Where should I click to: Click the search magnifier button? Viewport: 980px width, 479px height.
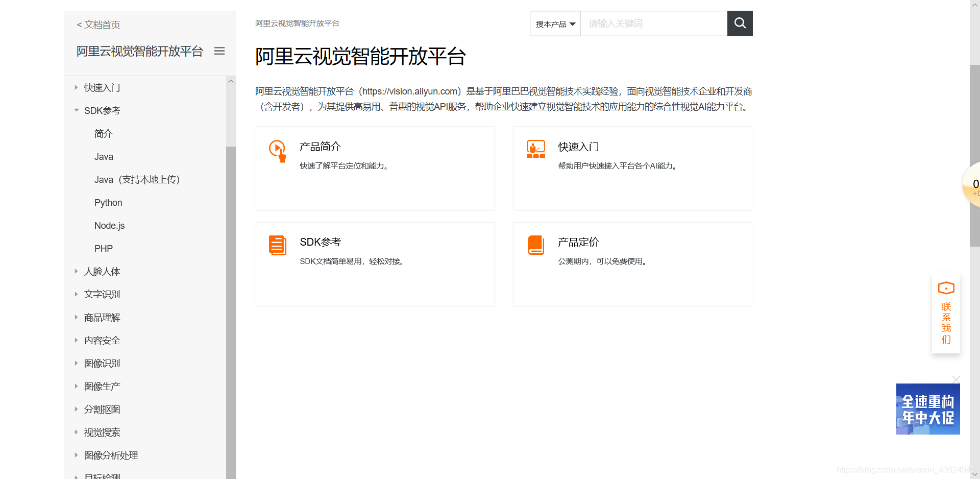pyautogui.click(x=740, y=23)
